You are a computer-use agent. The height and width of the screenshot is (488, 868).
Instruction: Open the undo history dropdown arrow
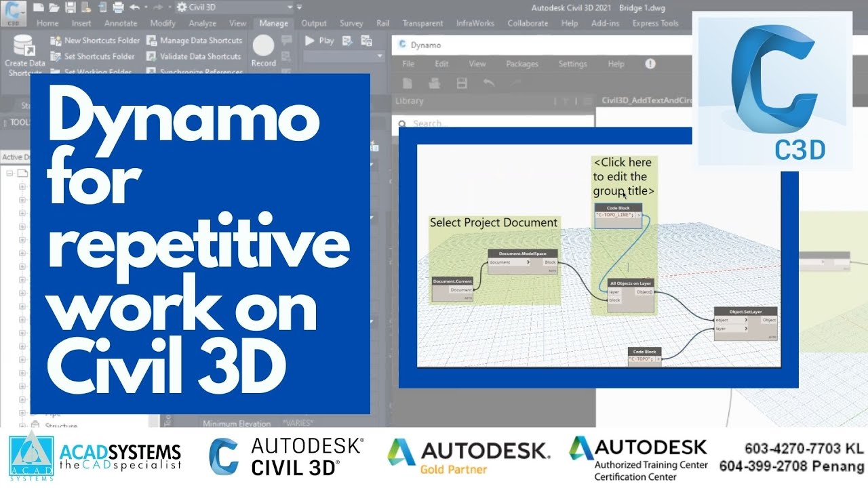point(146,7)
